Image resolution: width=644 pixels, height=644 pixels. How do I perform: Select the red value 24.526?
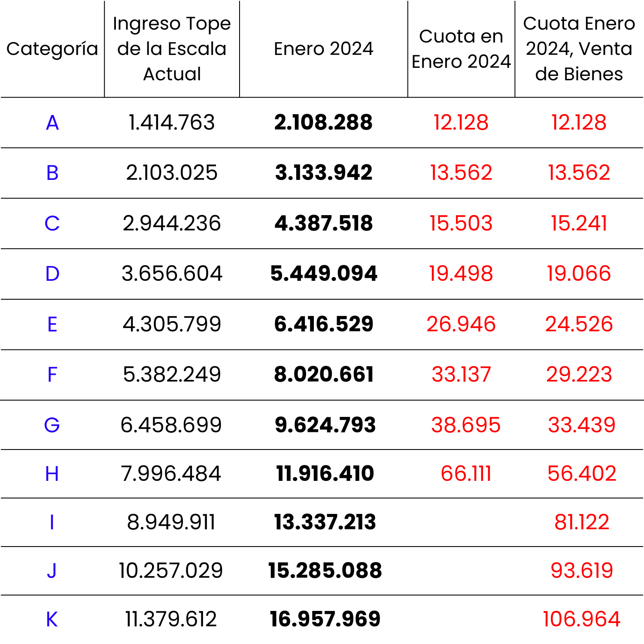(579, 325)
